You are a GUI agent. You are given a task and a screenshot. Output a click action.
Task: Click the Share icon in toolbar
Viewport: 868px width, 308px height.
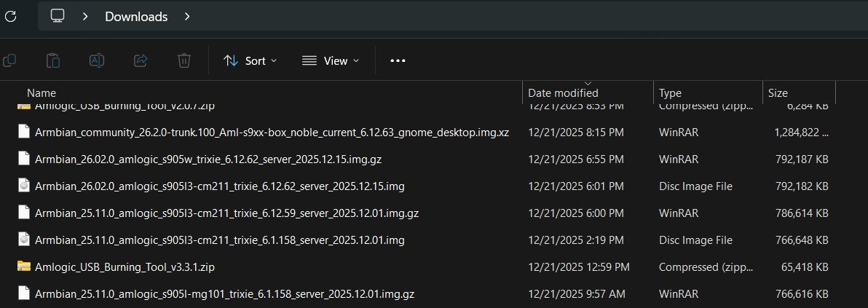141,60
